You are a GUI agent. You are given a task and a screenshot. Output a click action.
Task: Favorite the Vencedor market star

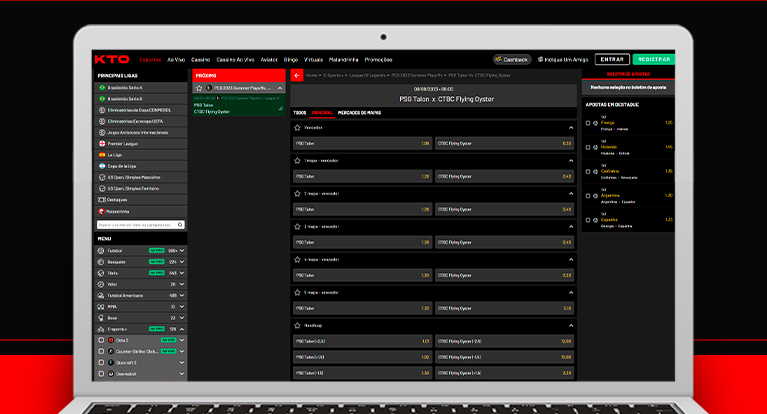point(297,128)
